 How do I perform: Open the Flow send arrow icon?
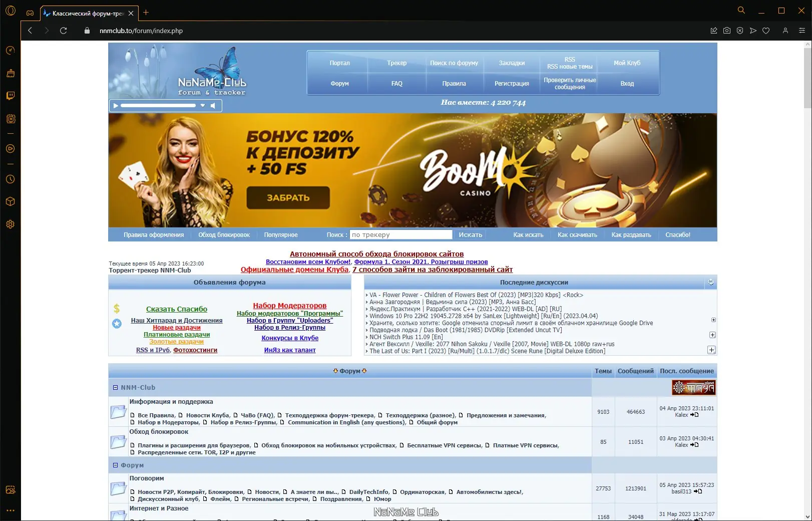point(753,31)
